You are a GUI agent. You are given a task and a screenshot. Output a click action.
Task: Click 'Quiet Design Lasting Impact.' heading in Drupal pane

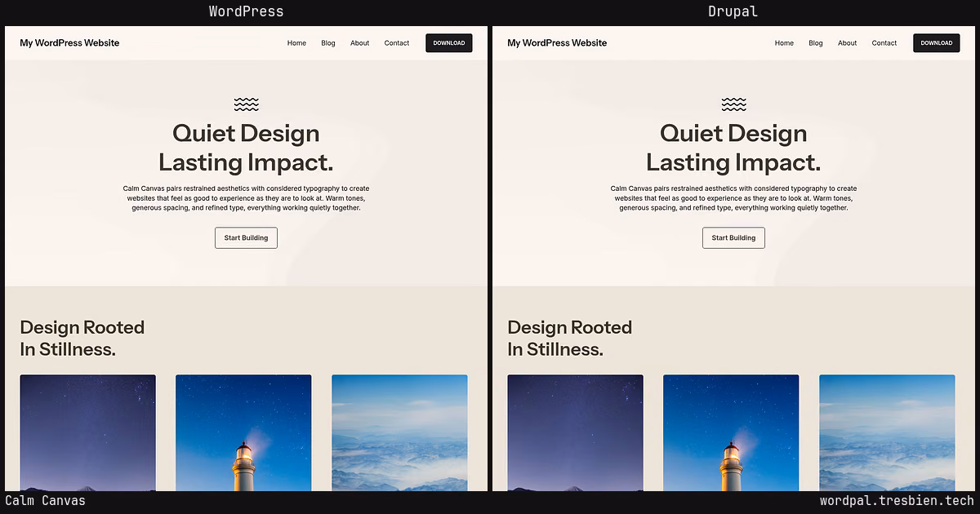(x=733, y=148)
